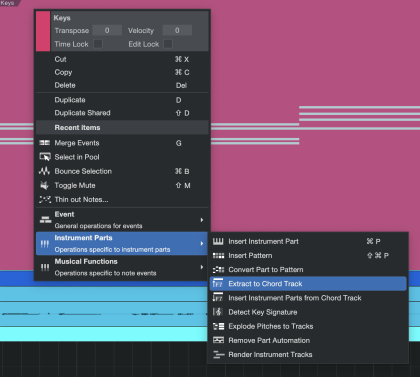This screenshot has height=377, width=420.
Task: Click the Insert Instrument Part keyboard icon
Action: pyautogui.click(x=218, y=241)
